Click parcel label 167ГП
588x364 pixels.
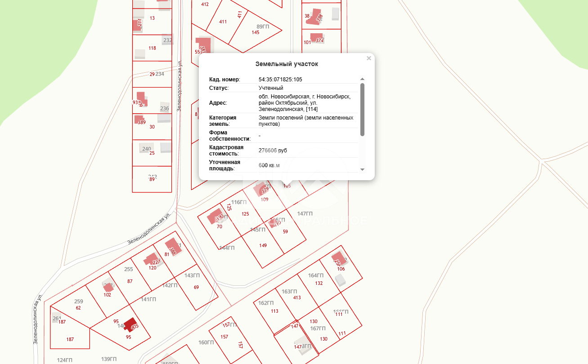318,328
